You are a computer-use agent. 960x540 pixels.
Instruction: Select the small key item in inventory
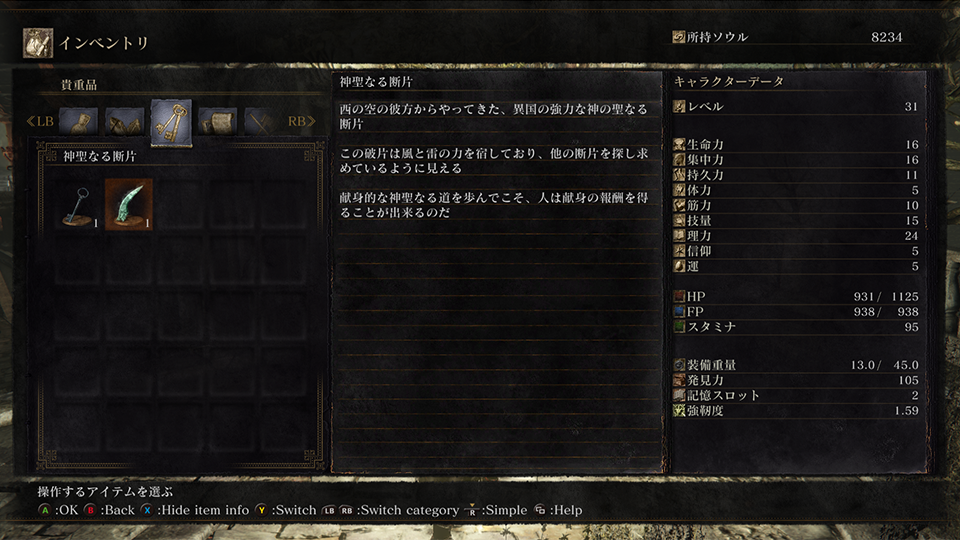[x=78, y=204]
